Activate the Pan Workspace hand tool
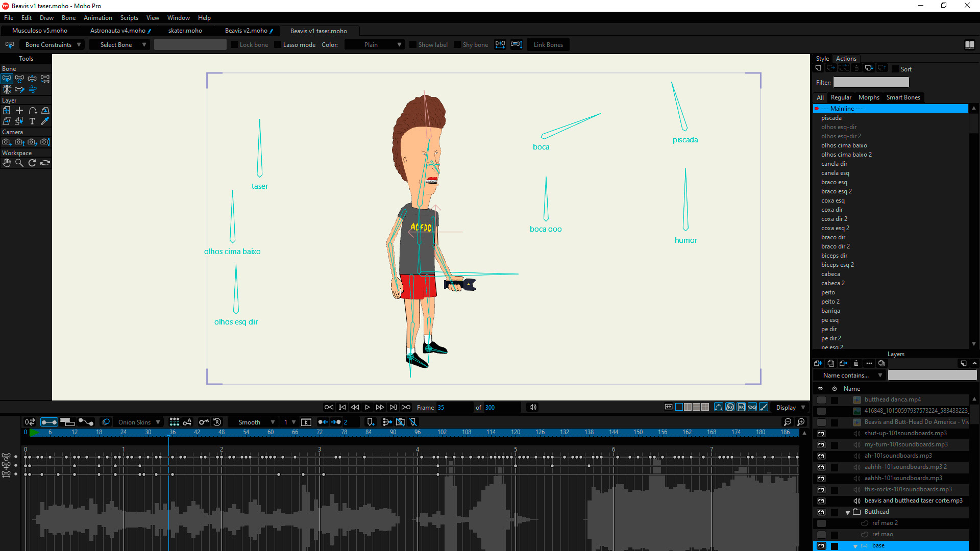Image resolution: width=980 pixels, height=551 pixels. [x=7, y=163]
